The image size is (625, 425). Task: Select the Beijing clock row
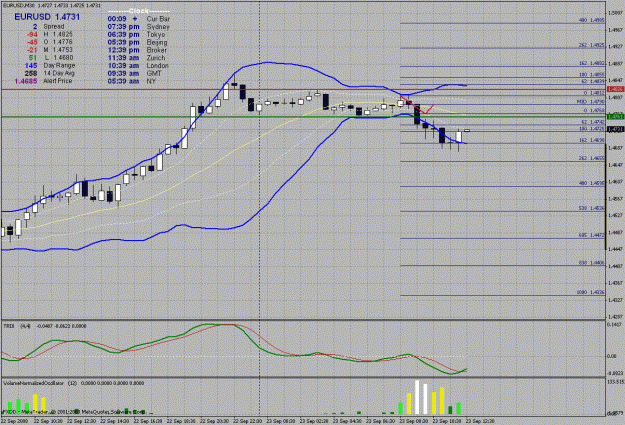point(138,42)
